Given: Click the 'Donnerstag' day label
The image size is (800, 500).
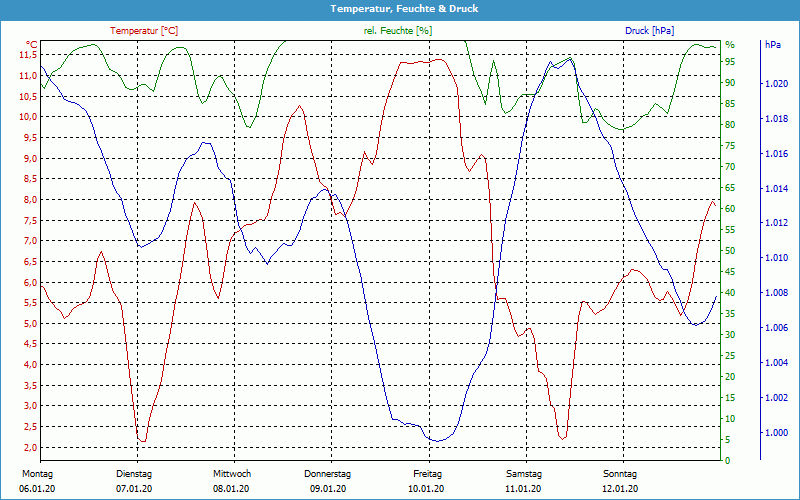Looking at the screenshot, I should 328,473.
